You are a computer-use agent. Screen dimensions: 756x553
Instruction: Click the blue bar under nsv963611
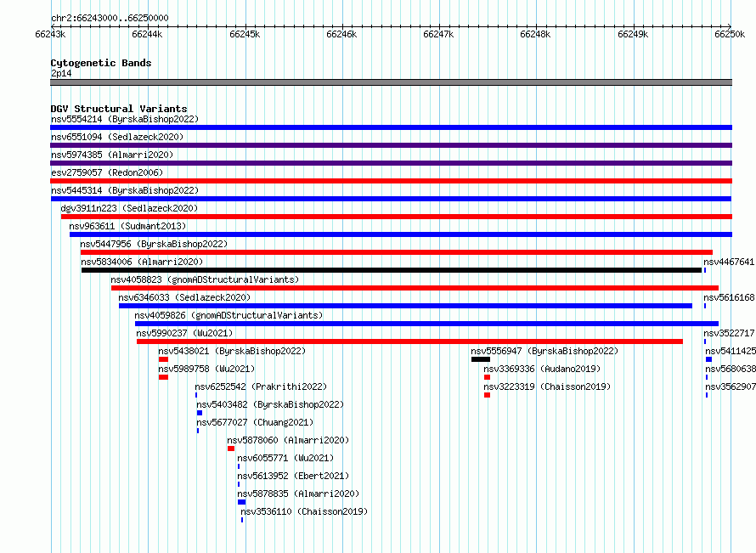401,234
